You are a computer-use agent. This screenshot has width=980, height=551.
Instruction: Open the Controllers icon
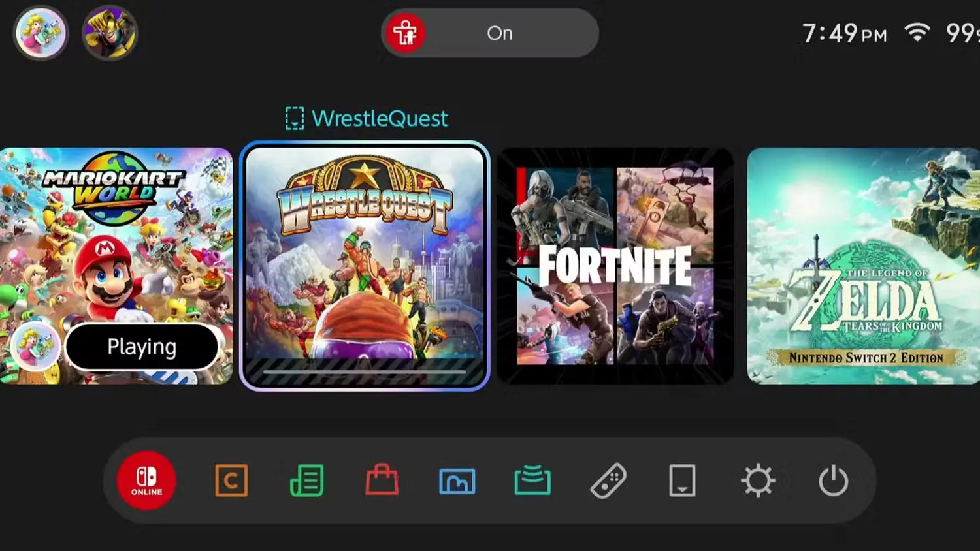[x=608, y=481]
